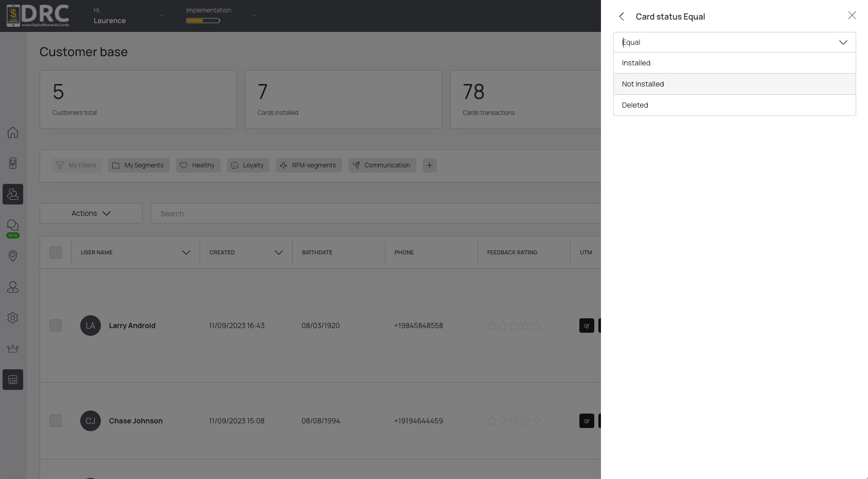Click the qr badge for Larry Android
The image size is (868, 479).
click(x=587, y=326)
